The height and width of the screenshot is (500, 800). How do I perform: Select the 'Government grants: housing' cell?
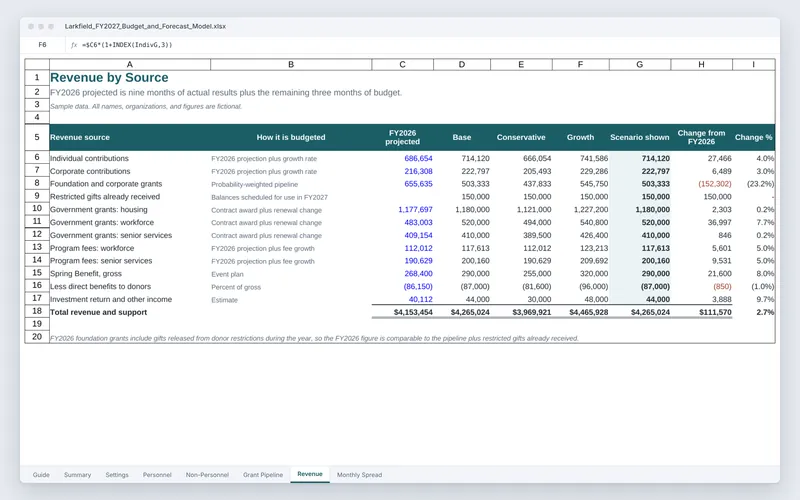pyautogui.click(x=130, y=209)
